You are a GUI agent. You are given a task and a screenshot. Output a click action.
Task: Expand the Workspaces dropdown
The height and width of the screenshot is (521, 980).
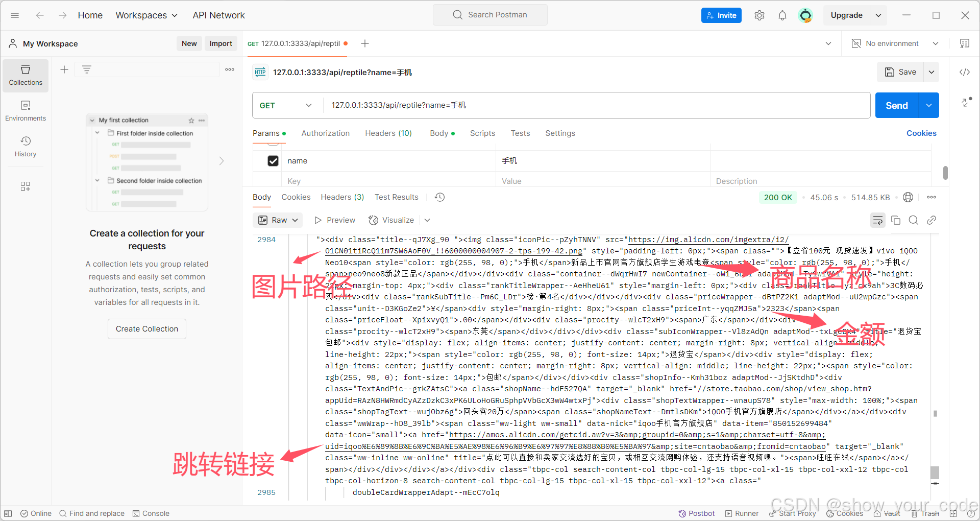(146, 15)
